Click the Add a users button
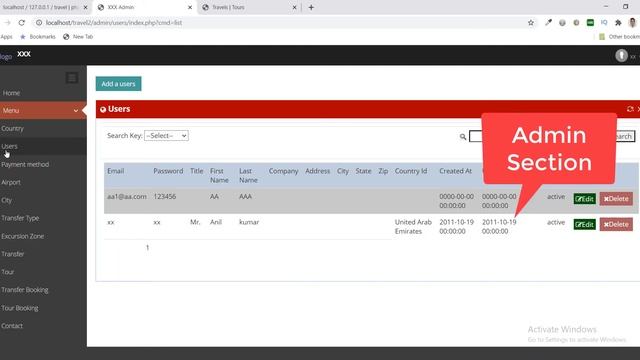 (x=118, y=84)
